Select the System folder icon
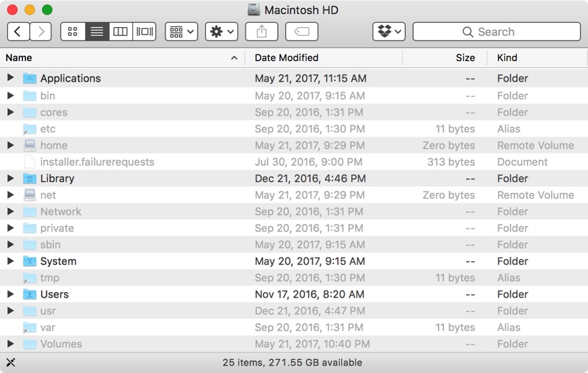Screen dimensions: 588x373 [29, 261]
